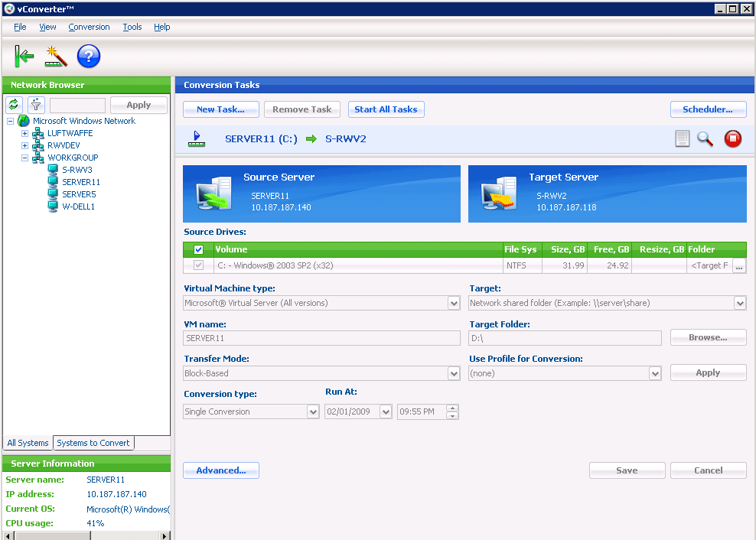Switch to the Systems to Convert tab

click(x=93, y=443)
